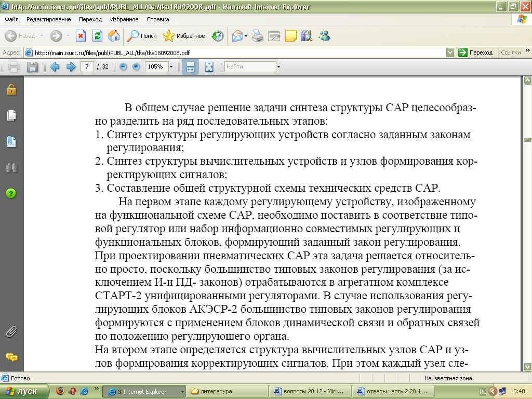The width and height of the screenshot is (532, 399).
Task: Open the Messenger people icon
Action: tap(324, 36)
